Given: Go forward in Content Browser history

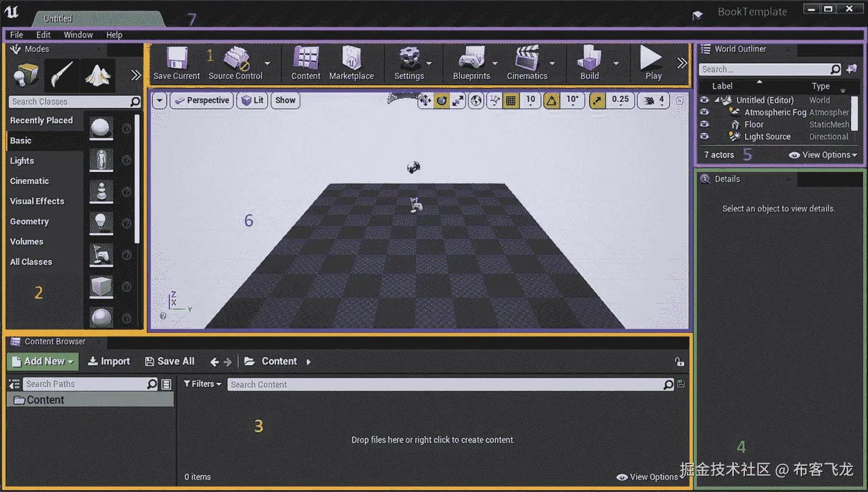Looking at the screenshot, I should click(228, 362).
